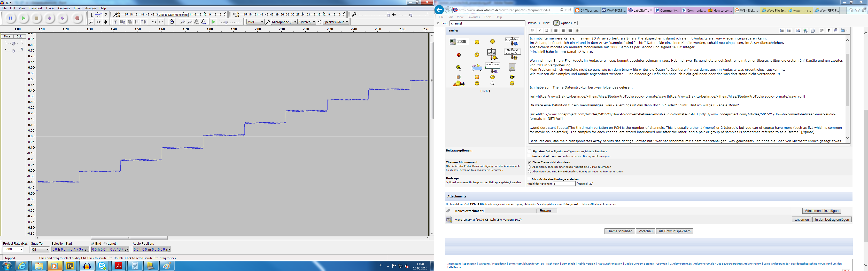Click the Play-at-speed green arrow
This screenshot has height=271, width=868.
213,22
